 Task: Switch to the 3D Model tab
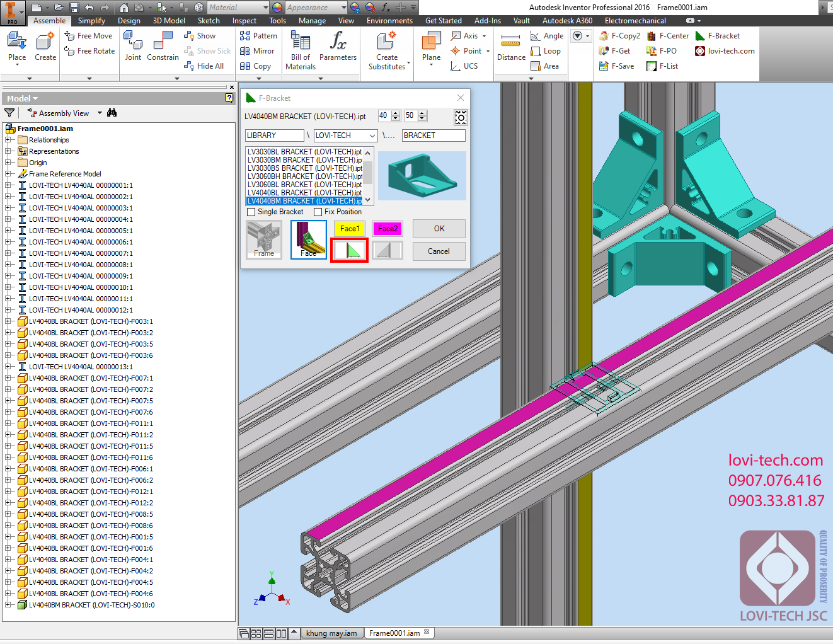click(169, 21)
